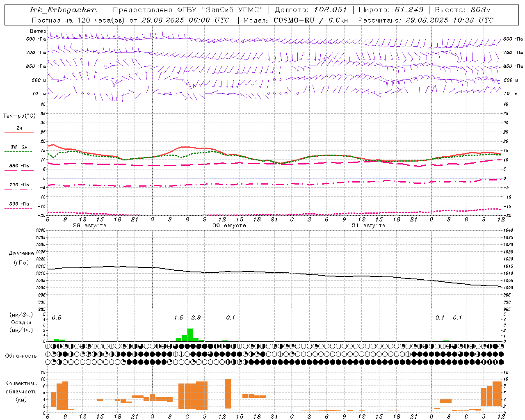Click the (мм/3ч.) unit label
The width and height of the screenshot is (525, 420).
[21, 315]
